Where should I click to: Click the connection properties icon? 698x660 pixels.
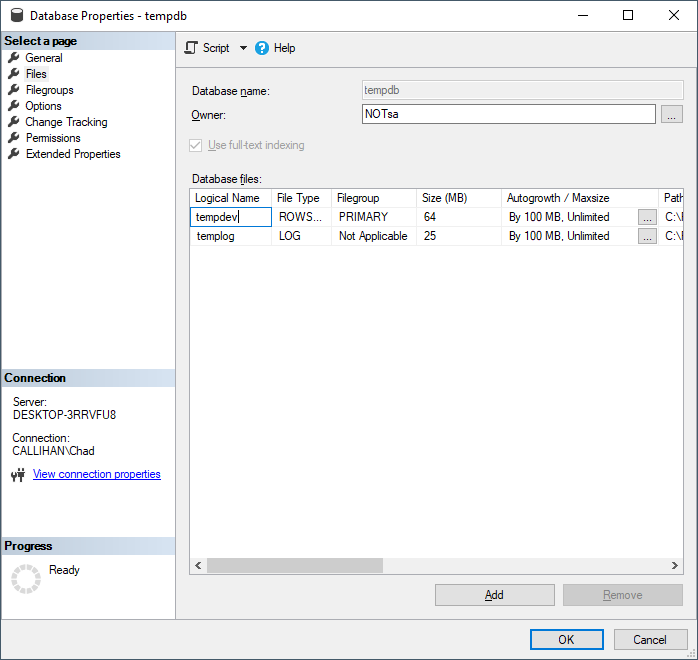click(17, 475)
